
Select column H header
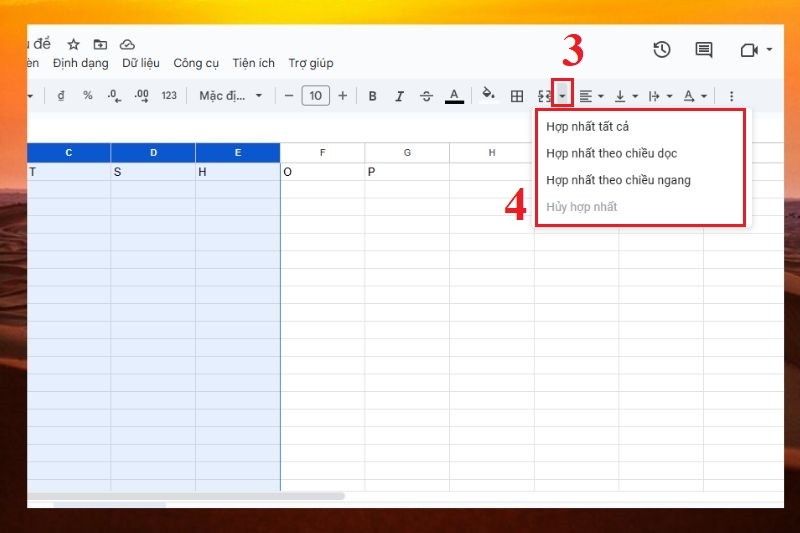492,153
